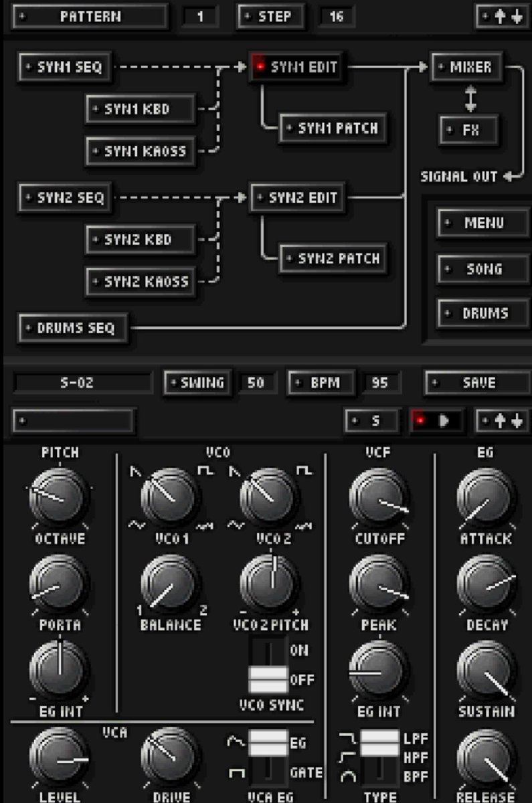532x803 pixels.
Task: Click the gate shape icon beside VCA EG
Action: tap(236, 774)
